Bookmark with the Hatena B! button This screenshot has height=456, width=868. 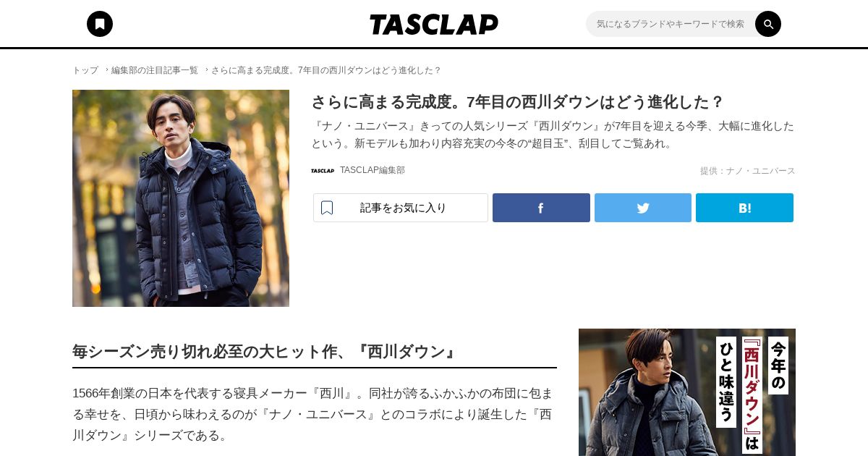coord(744,208)
